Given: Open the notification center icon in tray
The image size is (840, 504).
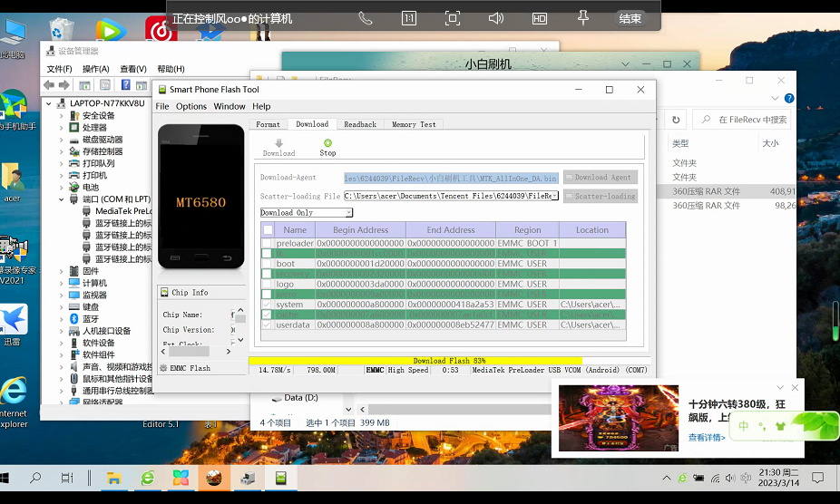Looking at the screenshot, I should click(x=817, y=478).
